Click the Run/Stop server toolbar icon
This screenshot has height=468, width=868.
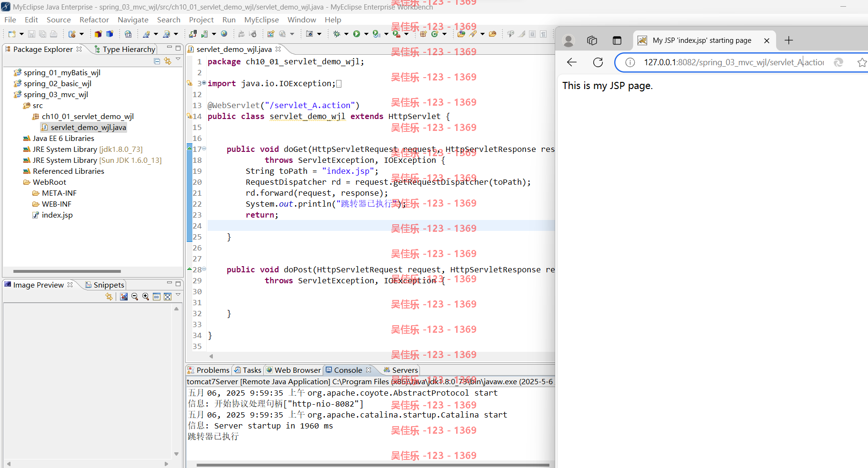(204, 34)
